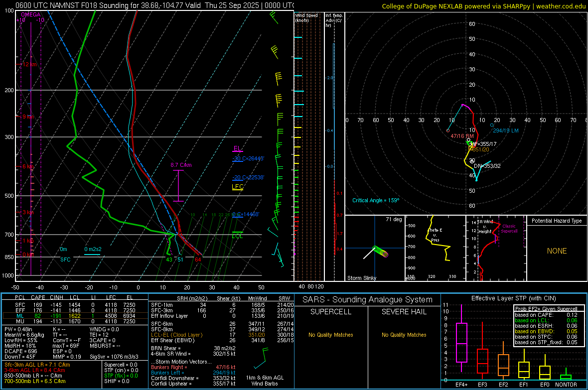Click the maxT = 69F value
This screenshot has width=588, height=390.
[x=66, y=346]
